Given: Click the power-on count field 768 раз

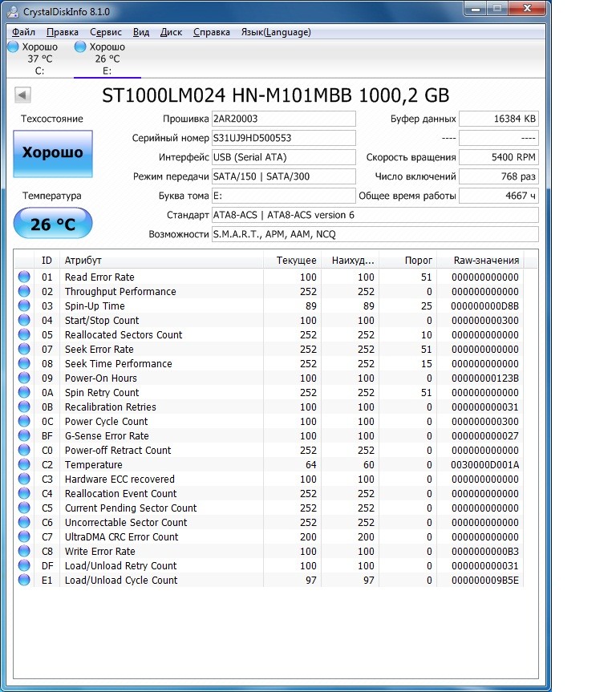Looking at the screenshot, I should (x=499, y=176).
